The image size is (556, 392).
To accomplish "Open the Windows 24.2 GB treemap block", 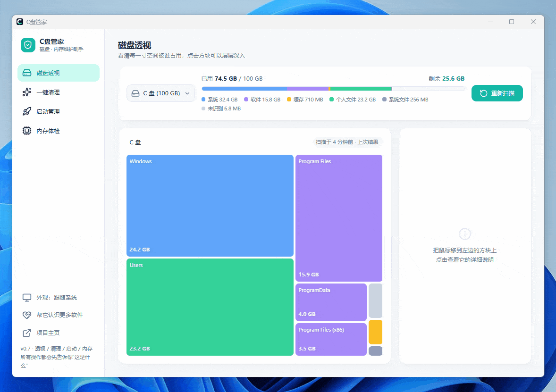I will click(210, 206).
